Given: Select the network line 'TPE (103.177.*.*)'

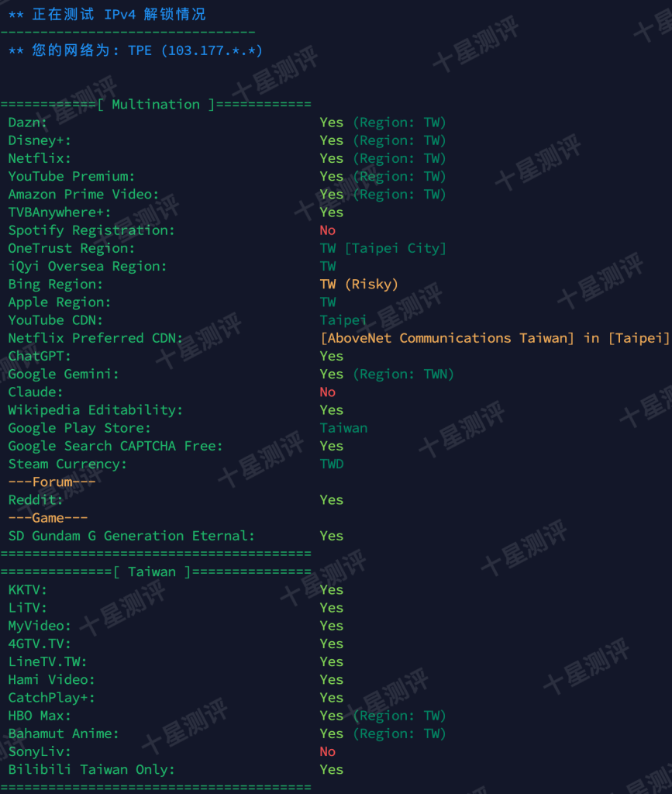Looking at the screenshot, I should [x=195, y=50].
